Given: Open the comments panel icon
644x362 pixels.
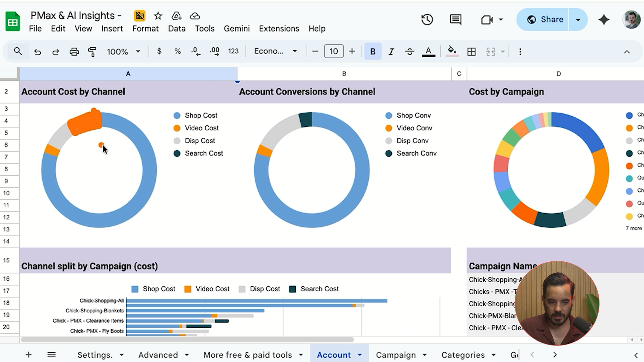Looking at the screenshot, I should point(455,20).
